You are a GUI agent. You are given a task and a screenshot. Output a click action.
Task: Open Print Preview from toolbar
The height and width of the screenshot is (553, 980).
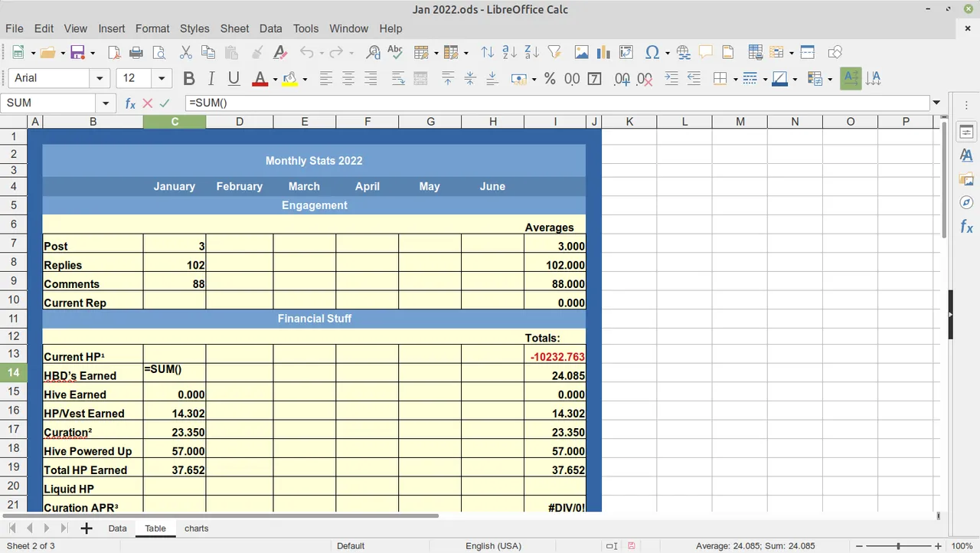coord(158,52)
